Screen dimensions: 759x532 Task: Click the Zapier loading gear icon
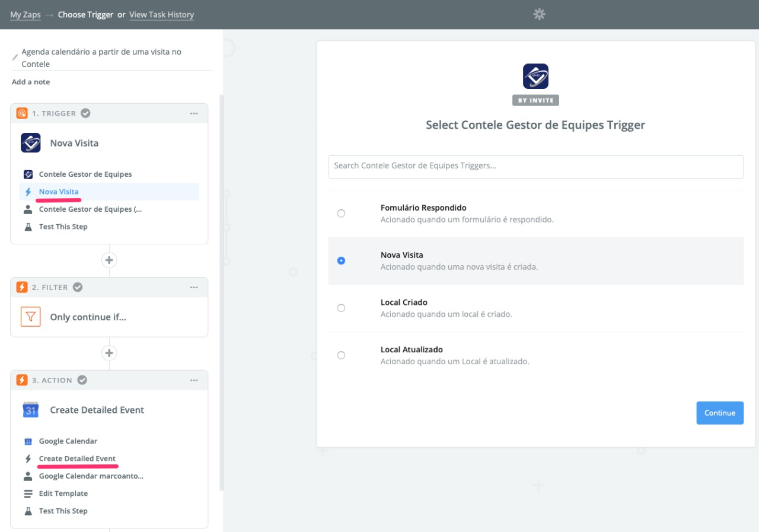pos(539,14)
